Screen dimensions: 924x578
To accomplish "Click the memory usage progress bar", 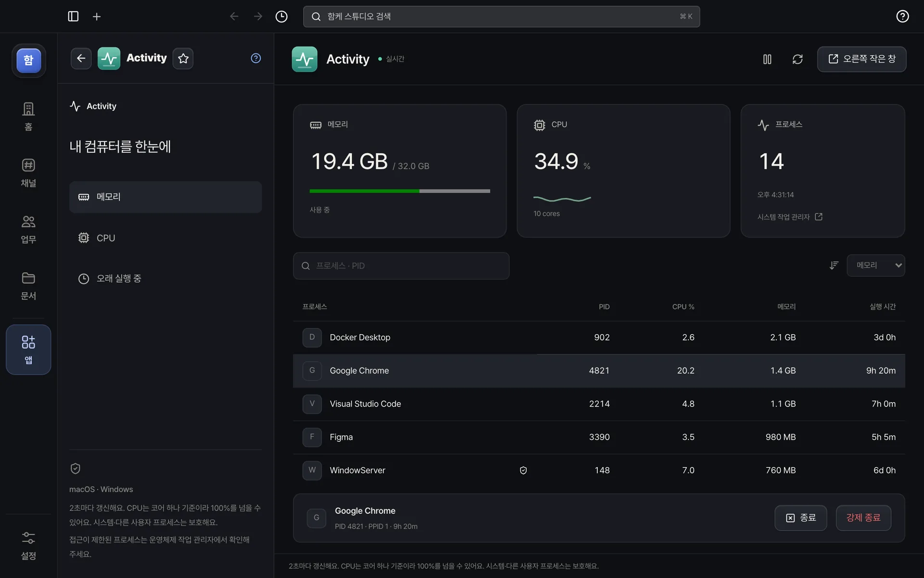I will tap(399, 191).
